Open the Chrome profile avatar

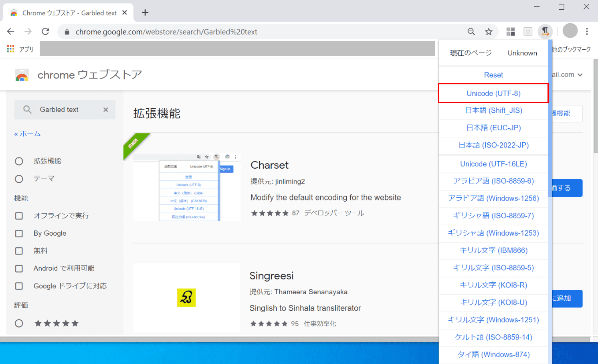coord(570,31)
